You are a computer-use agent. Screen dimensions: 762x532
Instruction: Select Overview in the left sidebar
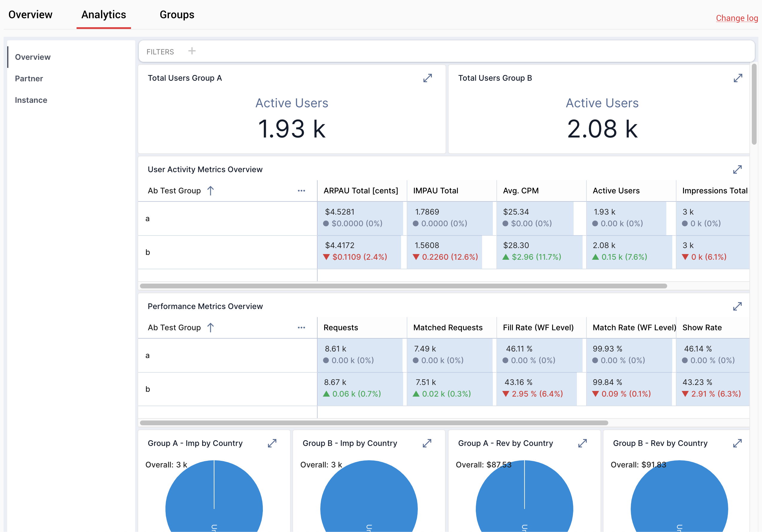(x=33, y=57)
